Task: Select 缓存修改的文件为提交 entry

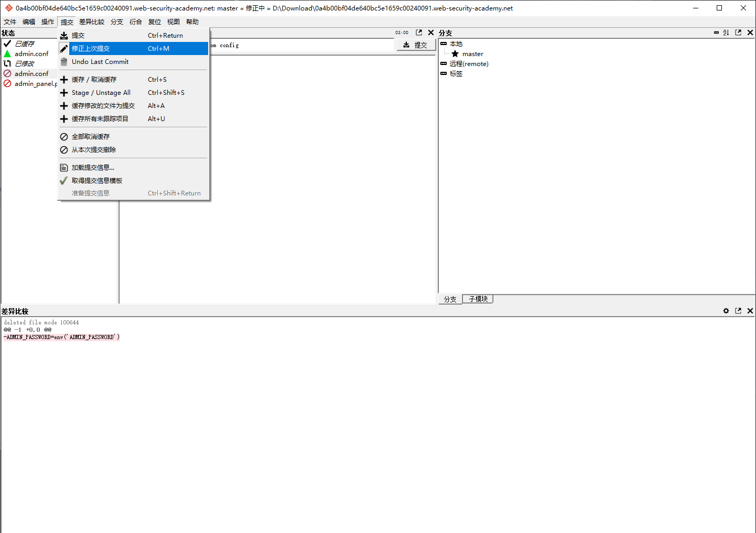Action: coord(133,105)
